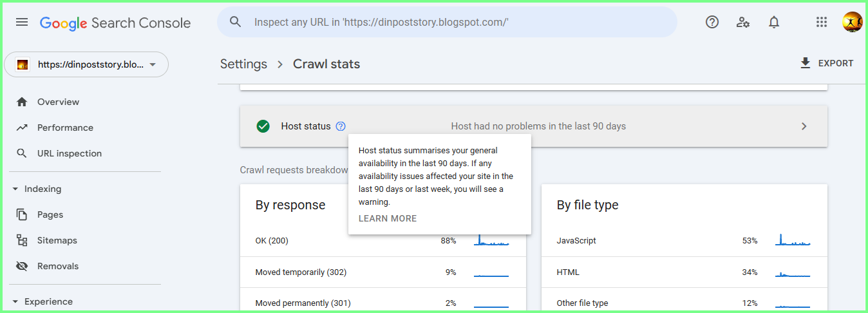Click the By file type heading
The height and width of the screenshot is (313, 868).
coord(587,205)
